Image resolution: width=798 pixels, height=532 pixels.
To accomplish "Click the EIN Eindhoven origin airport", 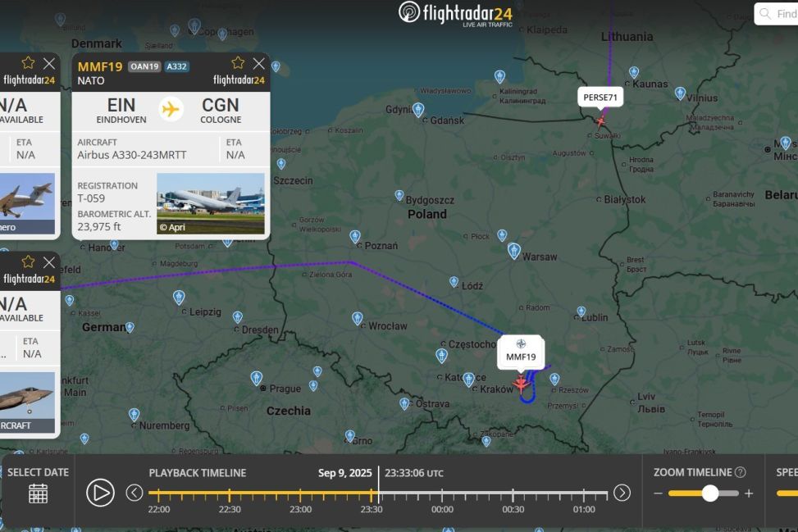I will [121, 111].
